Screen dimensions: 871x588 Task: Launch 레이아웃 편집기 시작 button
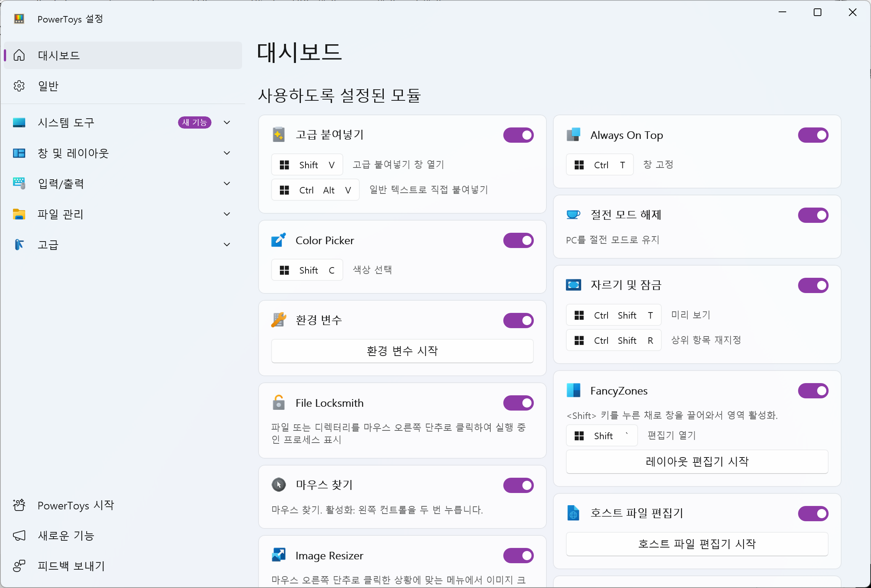[x=697, y=462]
